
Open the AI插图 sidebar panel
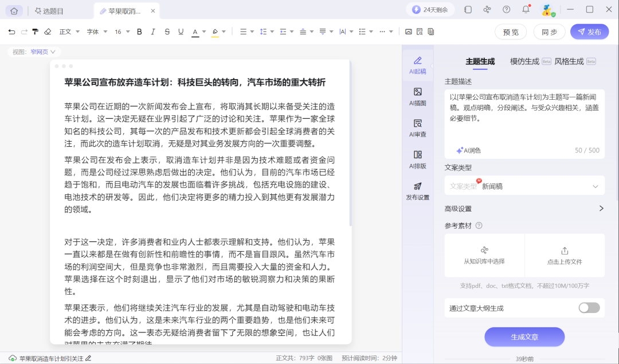coord(418,97)
